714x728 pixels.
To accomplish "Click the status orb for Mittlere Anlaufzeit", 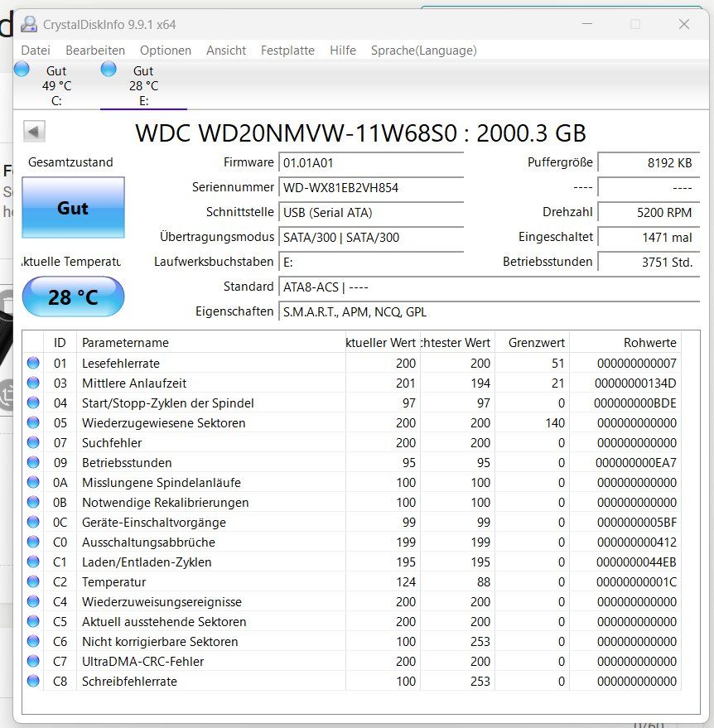I will (x=33, y=383).
